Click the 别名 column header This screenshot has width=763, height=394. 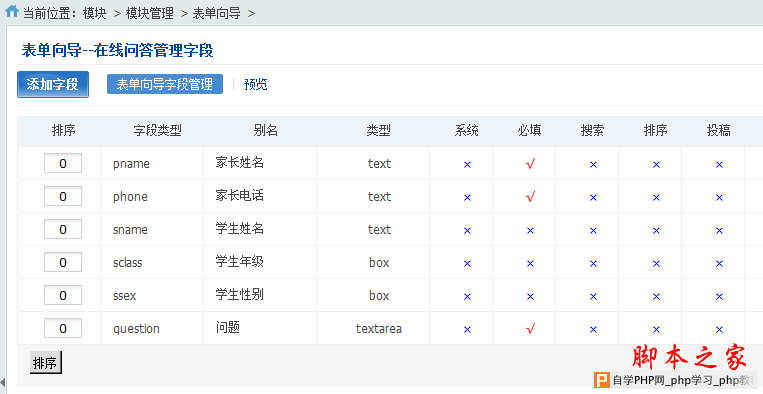pyautogui.click(x=266, y=130)
